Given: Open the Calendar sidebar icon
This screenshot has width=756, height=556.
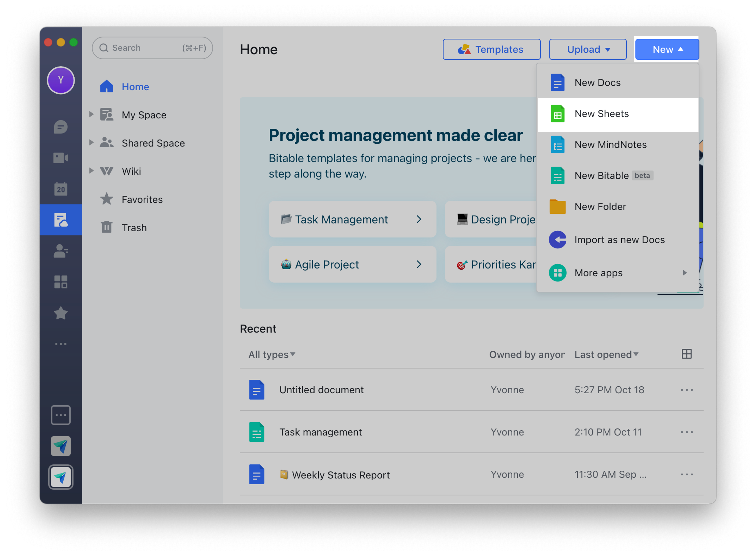Looking at the screenshot, I should coord(61,189).
